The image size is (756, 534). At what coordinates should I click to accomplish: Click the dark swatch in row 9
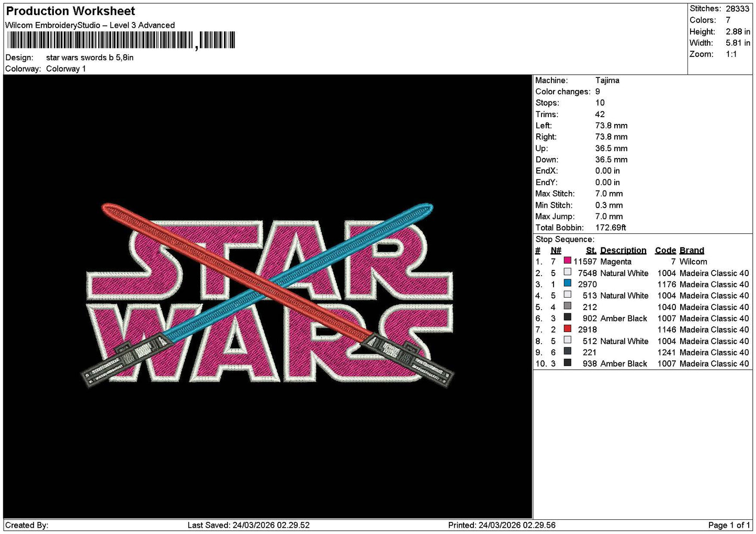coord(567,351)
